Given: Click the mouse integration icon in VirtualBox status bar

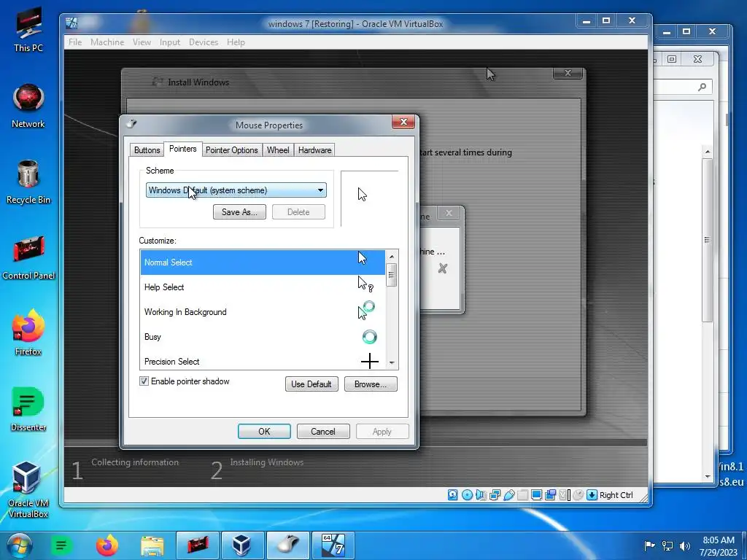Looking at the screenshot, I should (578, 495).
